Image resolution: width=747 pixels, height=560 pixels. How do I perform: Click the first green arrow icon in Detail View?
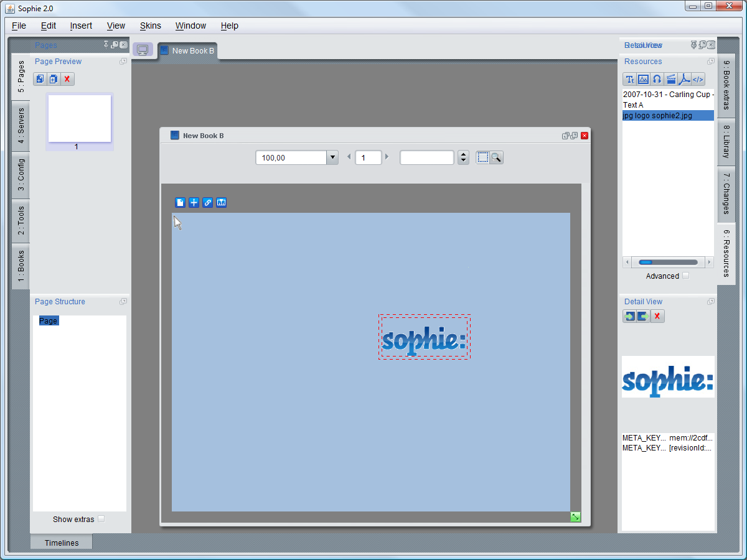pos(629,316)
